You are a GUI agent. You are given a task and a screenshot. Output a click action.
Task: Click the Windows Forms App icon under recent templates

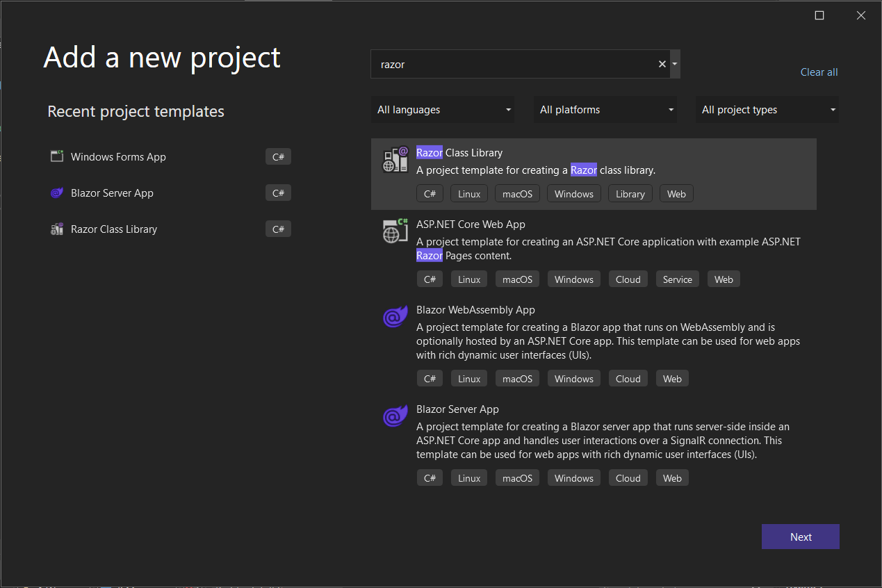click(56, 156)
